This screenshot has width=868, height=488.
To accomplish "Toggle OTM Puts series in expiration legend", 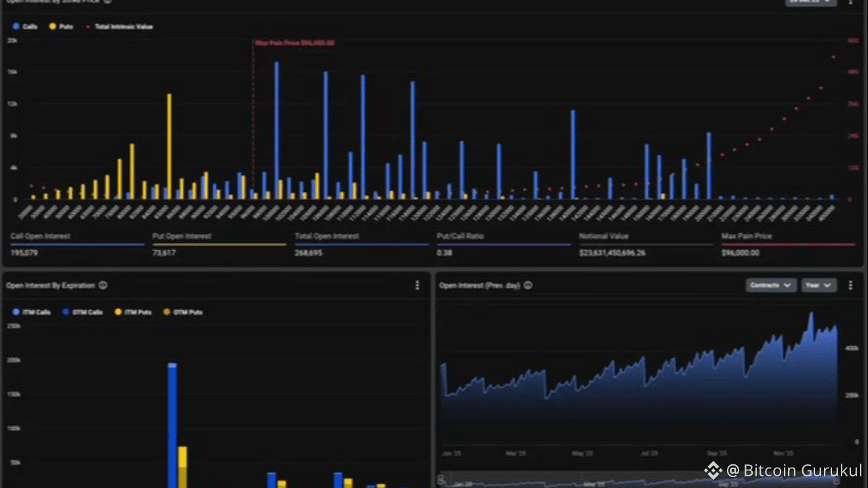I will point(182,312).
